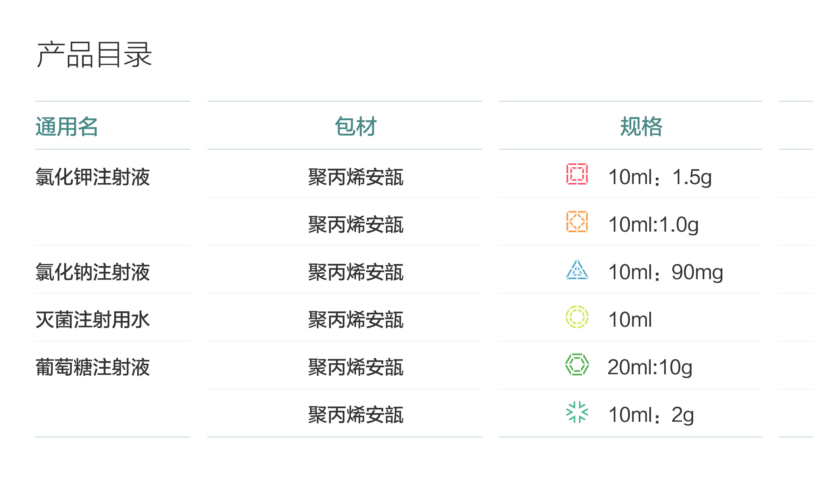Click the 10ml：1.5g specification text
813x504 pixels.
click(660, 177)
